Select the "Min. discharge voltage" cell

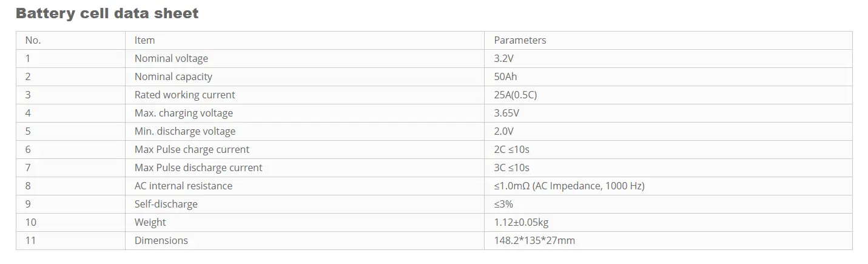(x=185, y=131)
